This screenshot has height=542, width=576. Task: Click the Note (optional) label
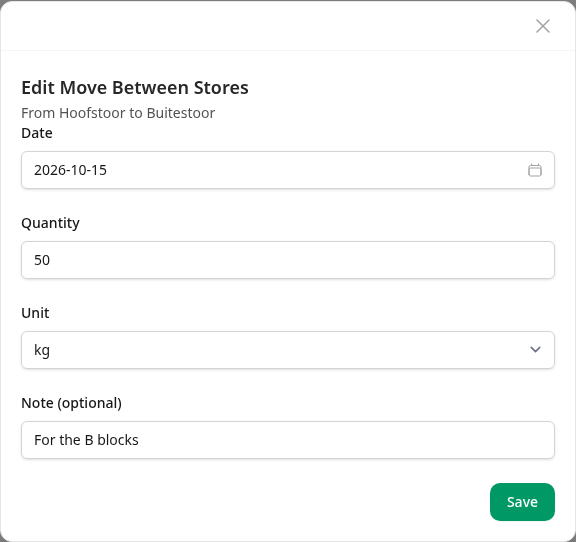(x=71, y=403)
